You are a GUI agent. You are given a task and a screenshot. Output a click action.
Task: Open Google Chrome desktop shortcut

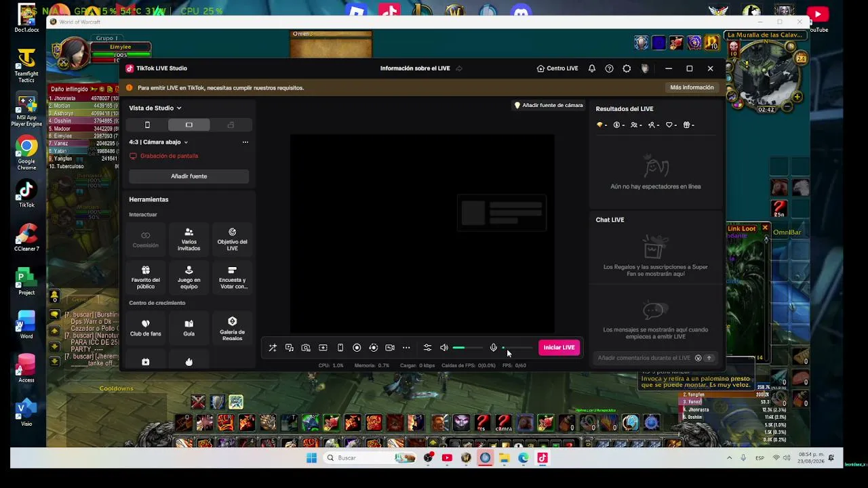point(26,153)
